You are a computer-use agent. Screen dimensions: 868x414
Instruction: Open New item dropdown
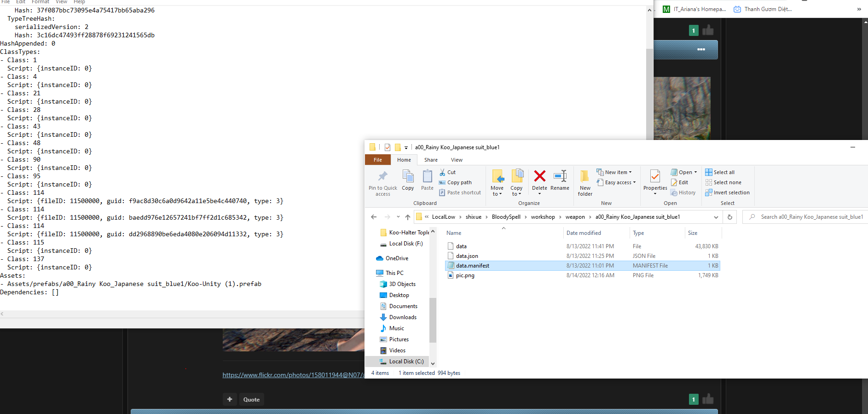click(614, 172)
